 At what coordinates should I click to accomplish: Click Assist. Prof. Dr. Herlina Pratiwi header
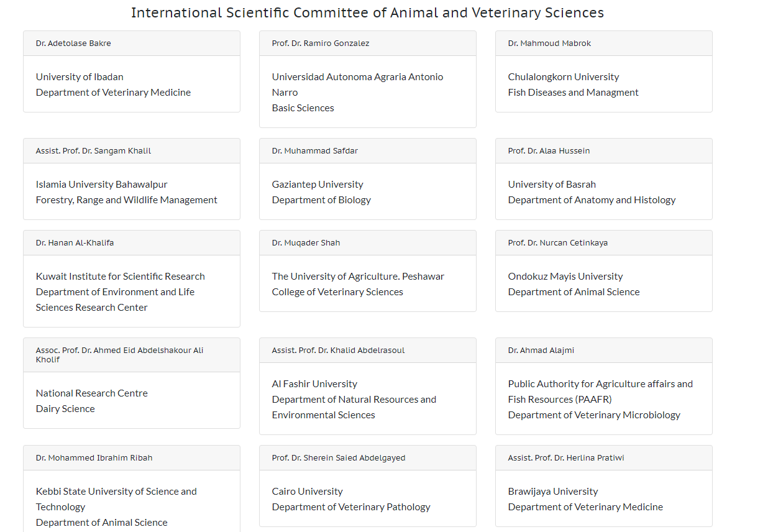click(x=604, y=458)
